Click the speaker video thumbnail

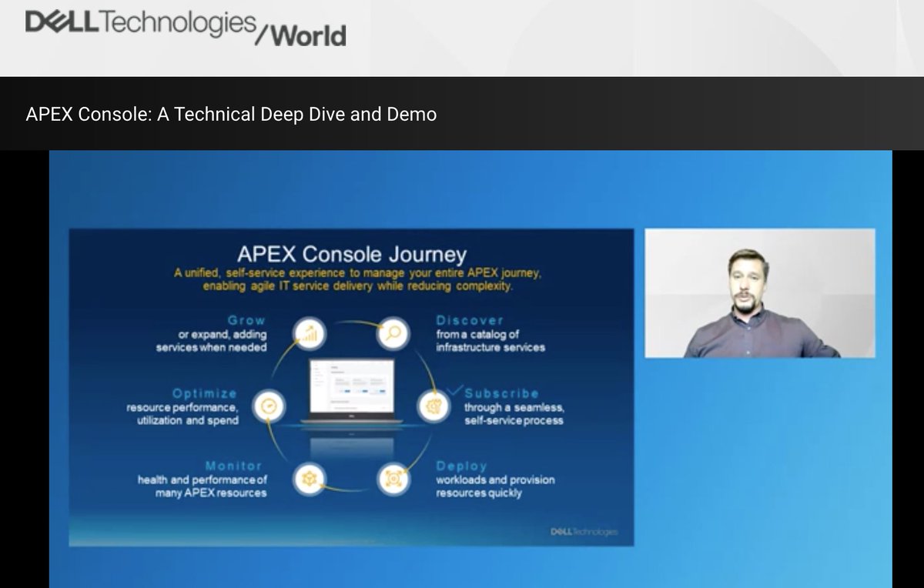[x=759, y=292]
